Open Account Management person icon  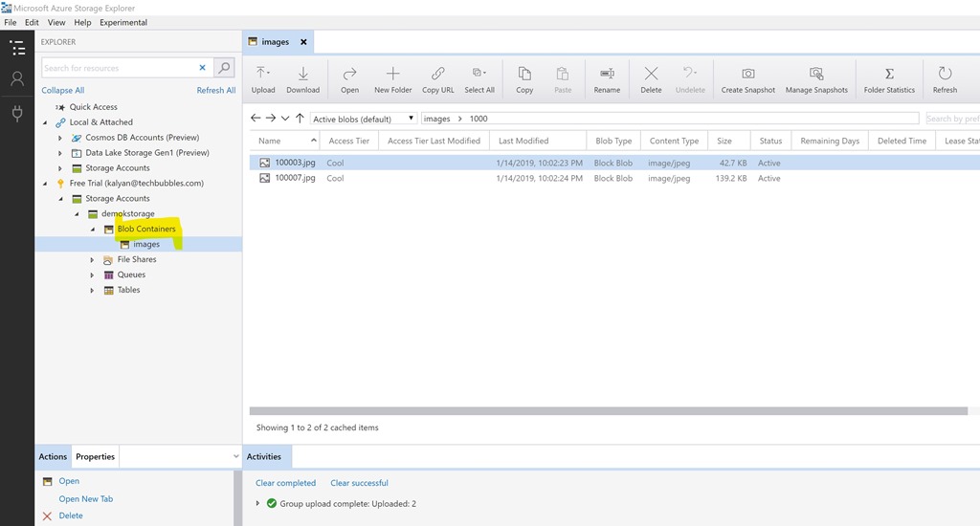17,78
